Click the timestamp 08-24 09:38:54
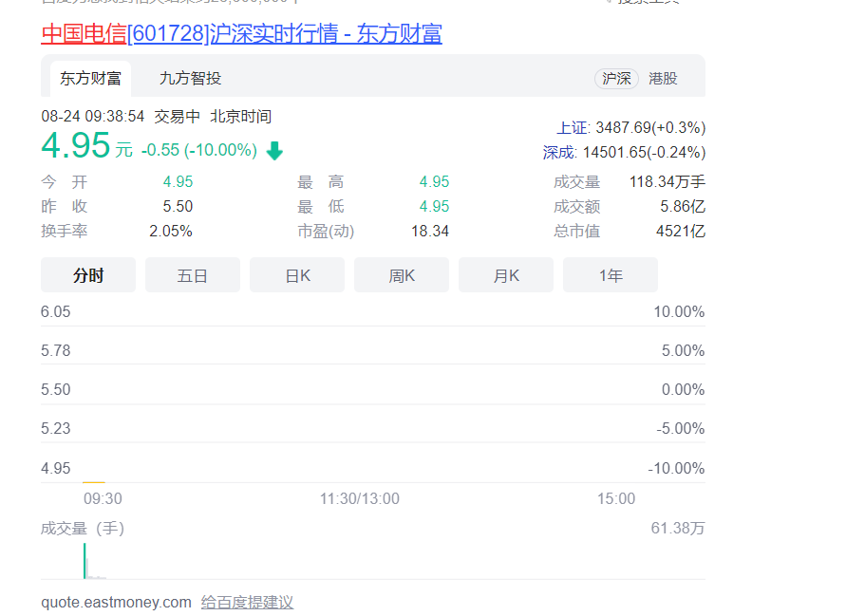Image resolution: width=846 pixels, height=616 pixels. click(x=93, y=117)
